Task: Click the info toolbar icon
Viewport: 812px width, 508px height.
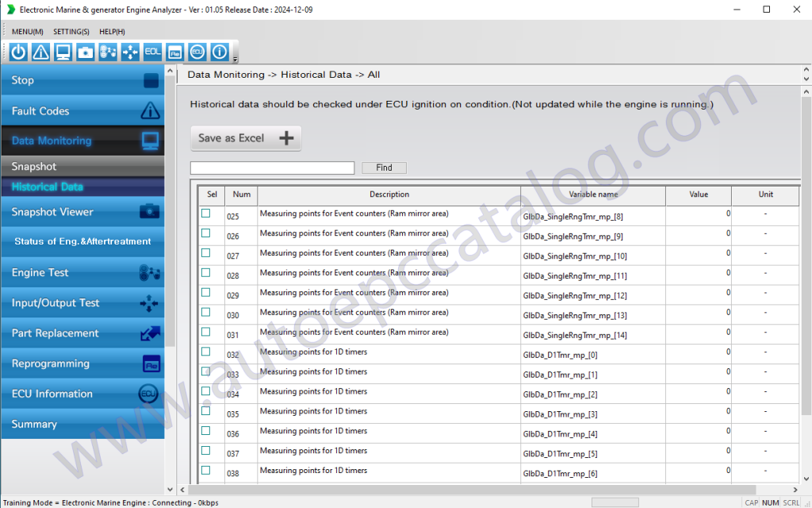Action: point(220,52)
